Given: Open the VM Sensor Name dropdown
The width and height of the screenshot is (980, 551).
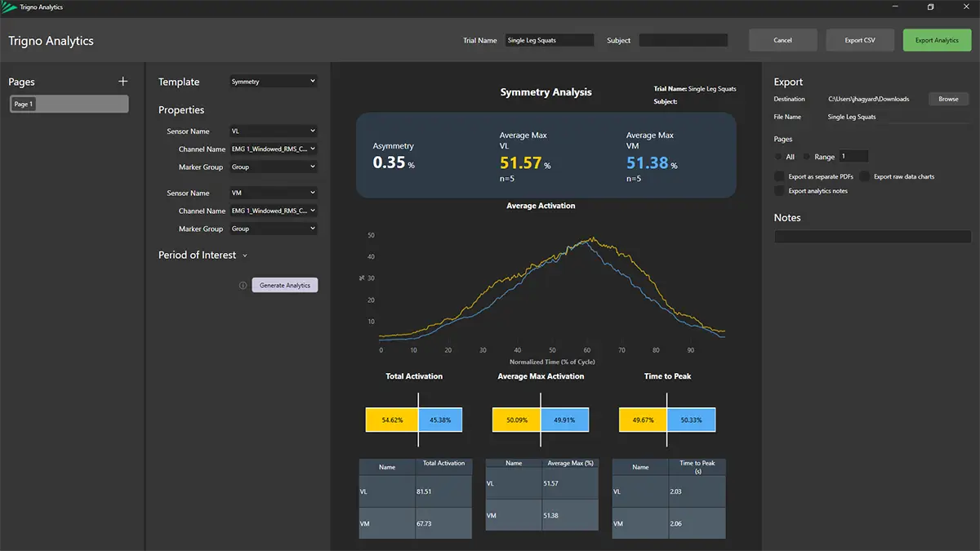Looking at the screenshot, I should (273, 193).
